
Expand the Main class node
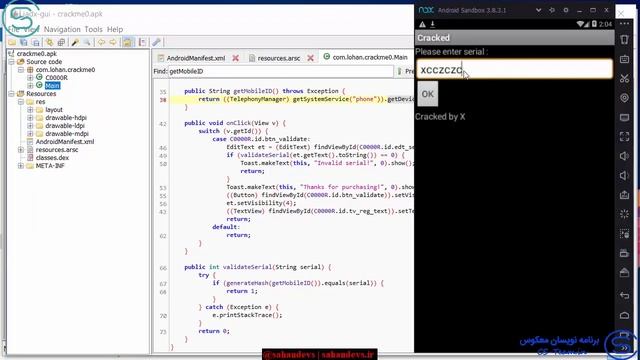coord(30,86)
